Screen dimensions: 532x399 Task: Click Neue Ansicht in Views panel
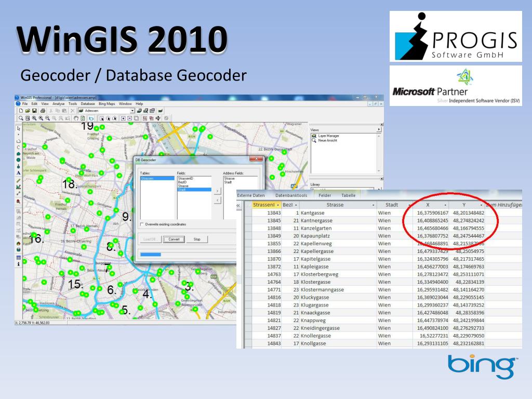pyautogui.click(x=327, y=140)
